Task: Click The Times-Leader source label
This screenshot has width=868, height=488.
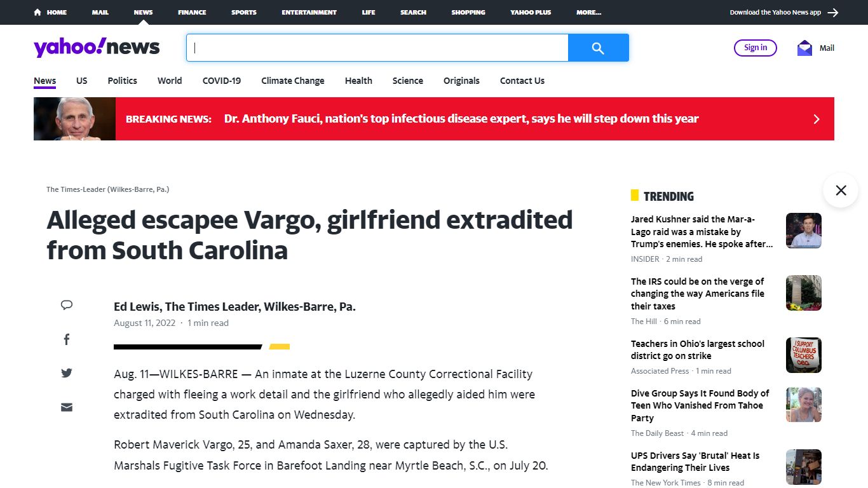Action: (x=107, y=189)
